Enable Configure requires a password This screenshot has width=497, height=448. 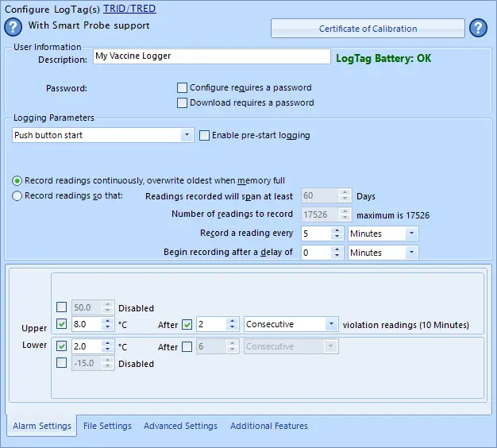point(183,87)
